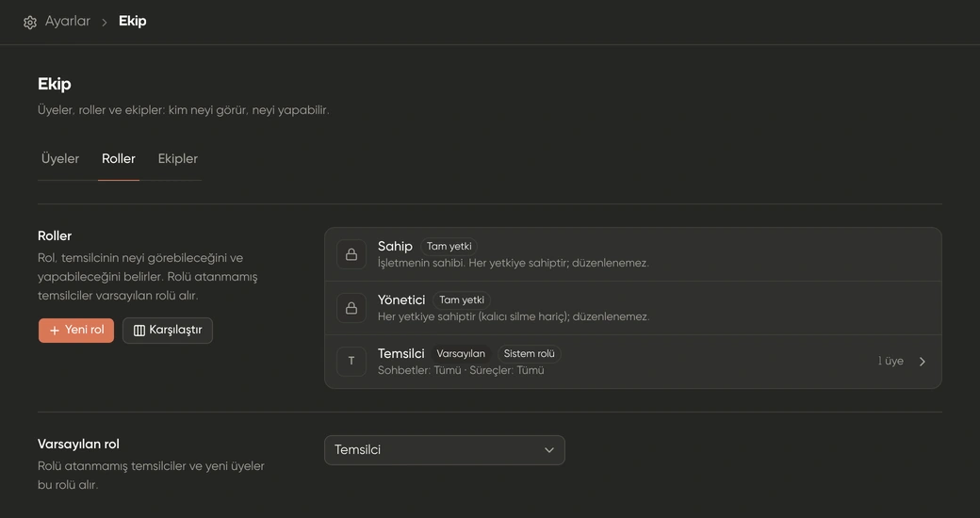The width and height of the screenshot is (980, 518).
Task: Select the Yönetici role name
Action: [x=401, y=299]
